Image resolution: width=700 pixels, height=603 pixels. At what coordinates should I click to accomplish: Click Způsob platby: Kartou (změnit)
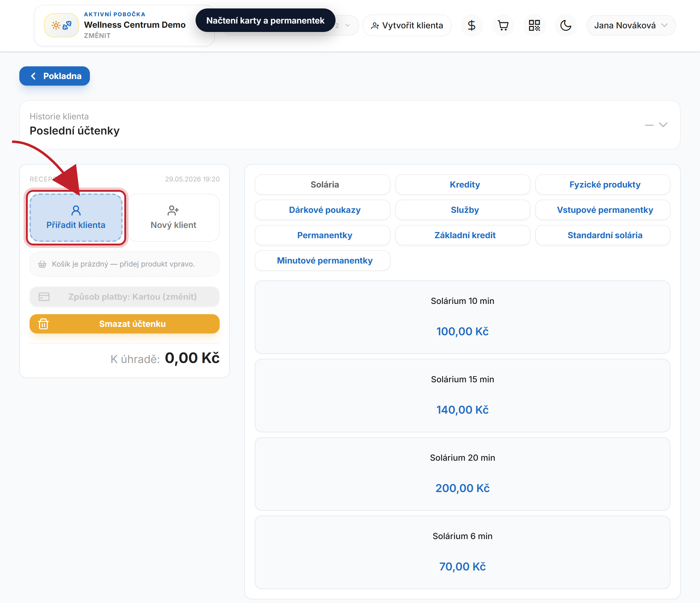[x=125, y=297]
